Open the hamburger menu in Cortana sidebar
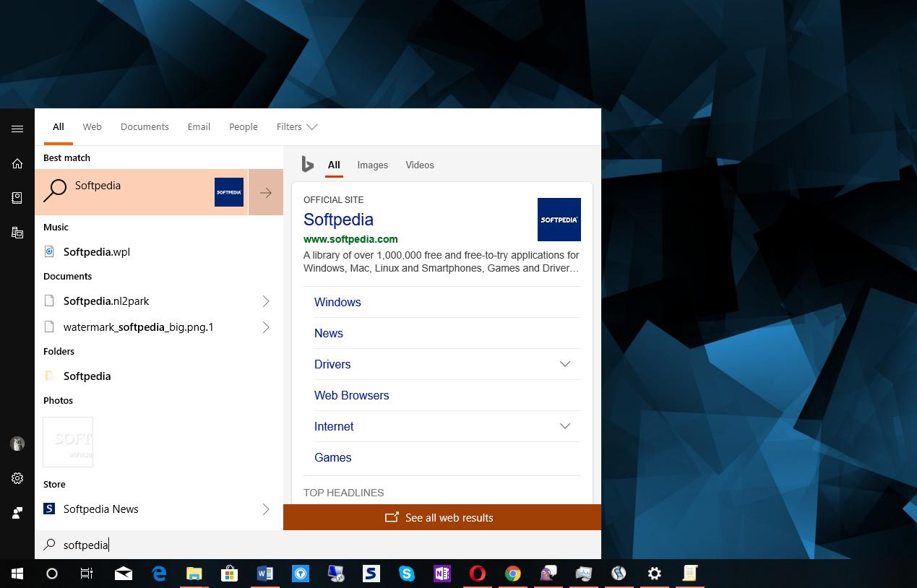917x588 pixels. coord(17,129)
